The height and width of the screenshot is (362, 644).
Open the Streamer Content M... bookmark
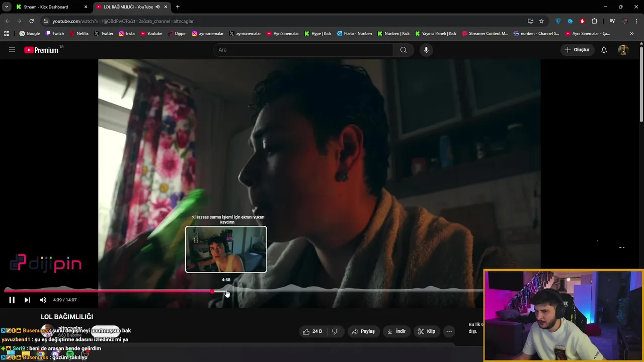(485, 34)
